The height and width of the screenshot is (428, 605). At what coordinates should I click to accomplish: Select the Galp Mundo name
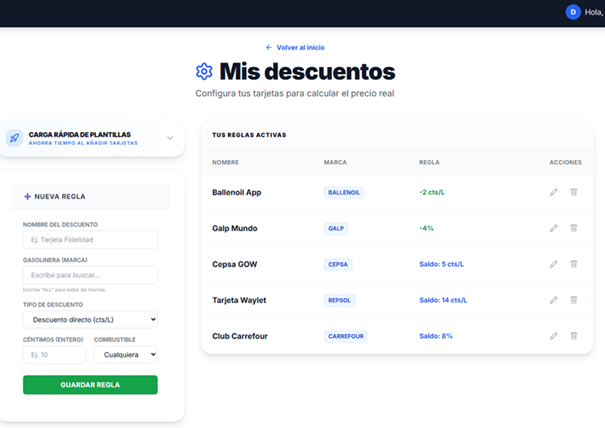[x=235, y=228]
